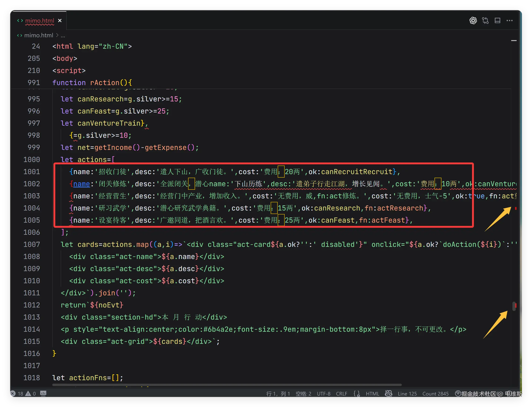Click the chart panel icon in status bar
Viewport: 532px width, 407px height.
(43, 393)
